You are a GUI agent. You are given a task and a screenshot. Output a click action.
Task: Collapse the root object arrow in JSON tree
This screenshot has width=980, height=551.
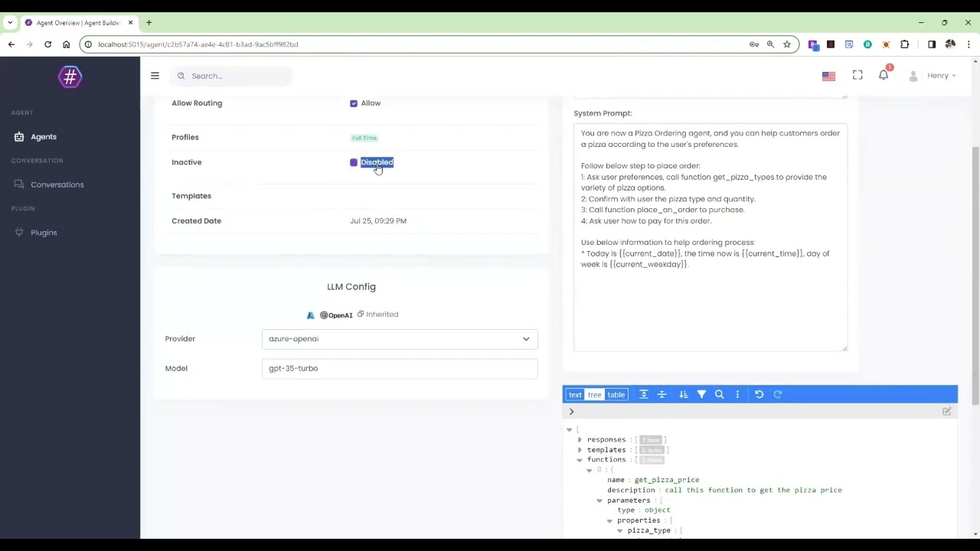(x=569, y=430)
